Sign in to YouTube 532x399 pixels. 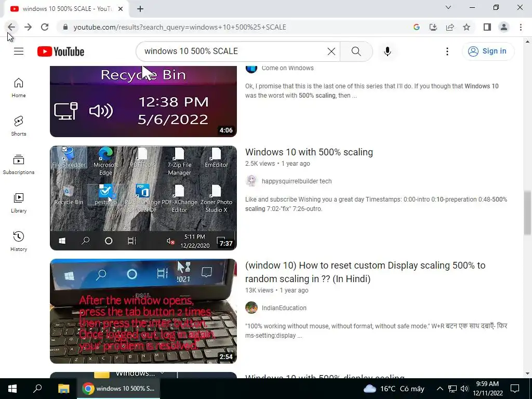click(488, 51)
